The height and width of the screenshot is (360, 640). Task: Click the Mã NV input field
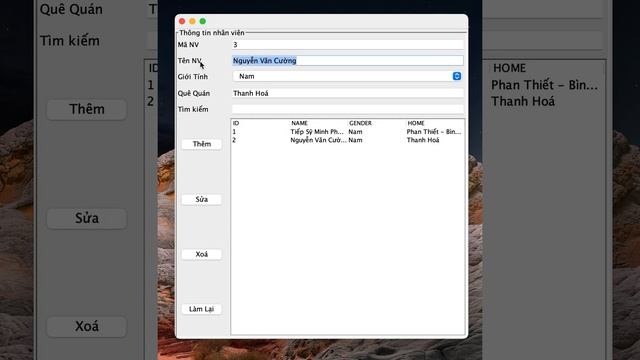(x=348, y=44)
